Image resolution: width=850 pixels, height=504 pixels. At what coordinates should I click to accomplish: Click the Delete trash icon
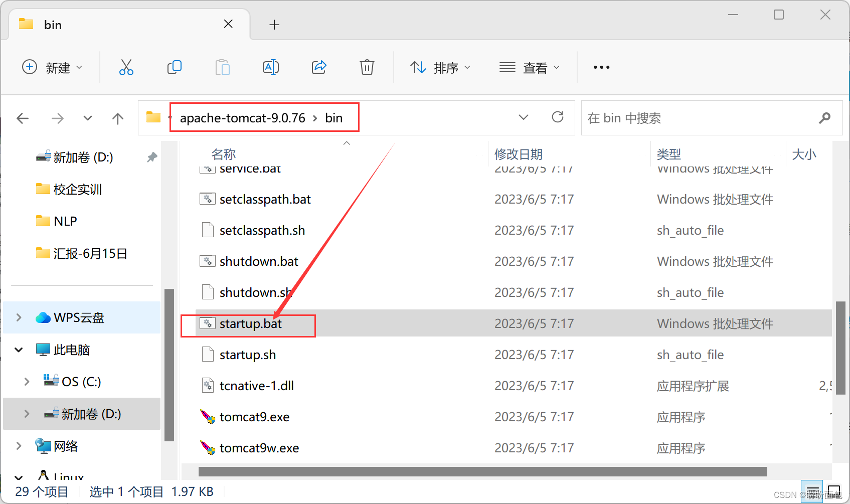click(367, 67)
